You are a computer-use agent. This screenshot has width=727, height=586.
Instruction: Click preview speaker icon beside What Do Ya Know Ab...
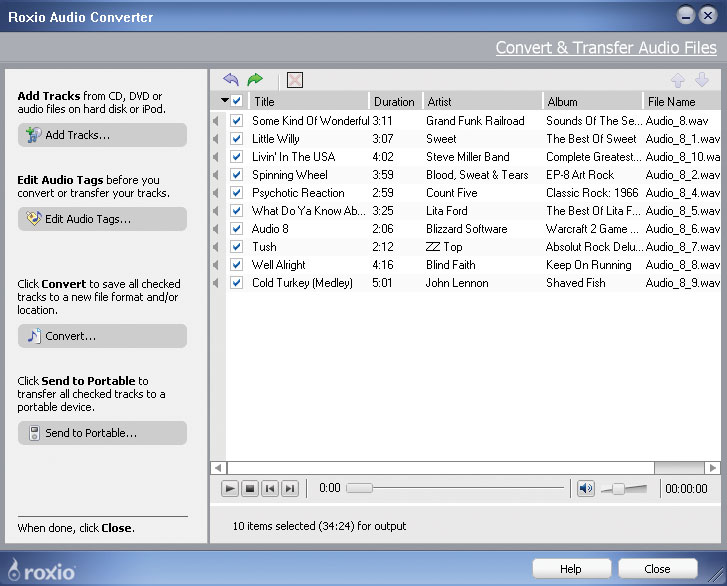[216, 211]
